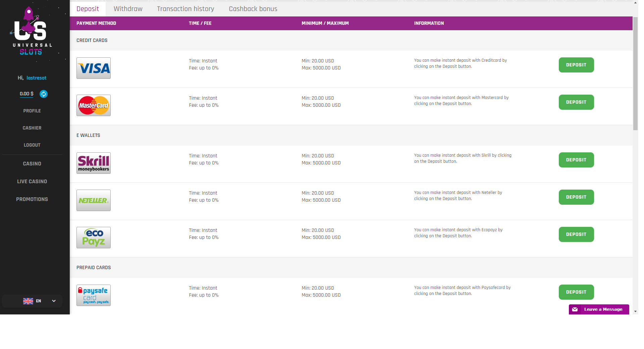Click the Visa card logo
The height and width of the screenshot is (349, 644).
[94, 68]
